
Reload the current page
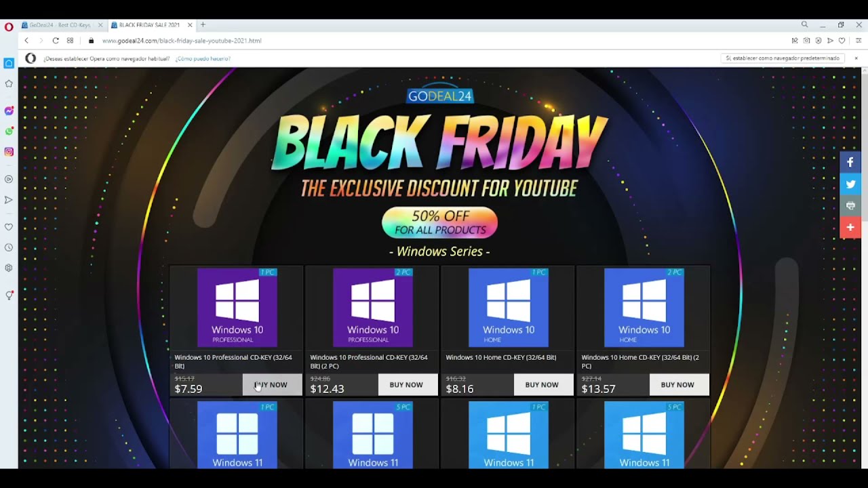coord(56,41)
